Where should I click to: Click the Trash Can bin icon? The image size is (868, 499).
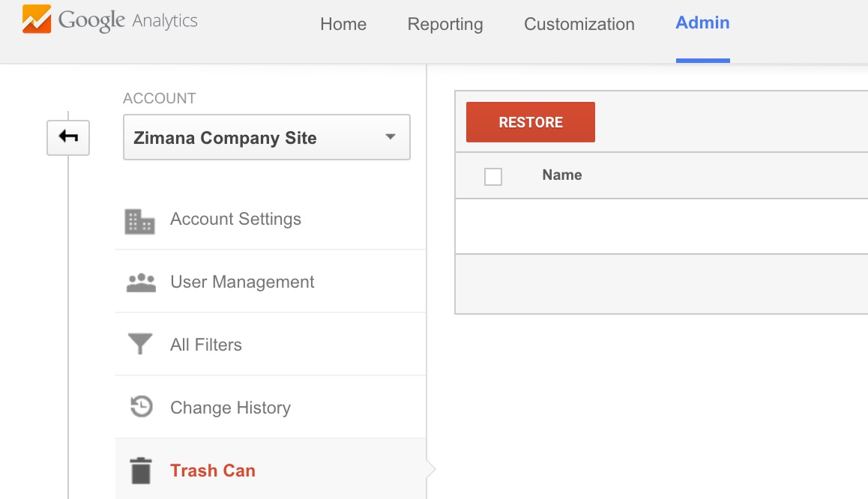141,471
